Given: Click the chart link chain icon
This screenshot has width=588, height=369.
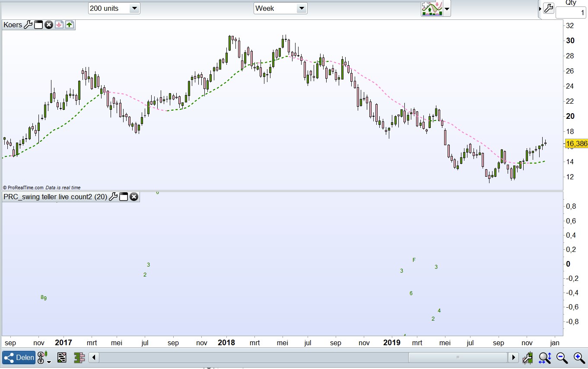Looking at the screenshot, I should [x=42, y=357].
